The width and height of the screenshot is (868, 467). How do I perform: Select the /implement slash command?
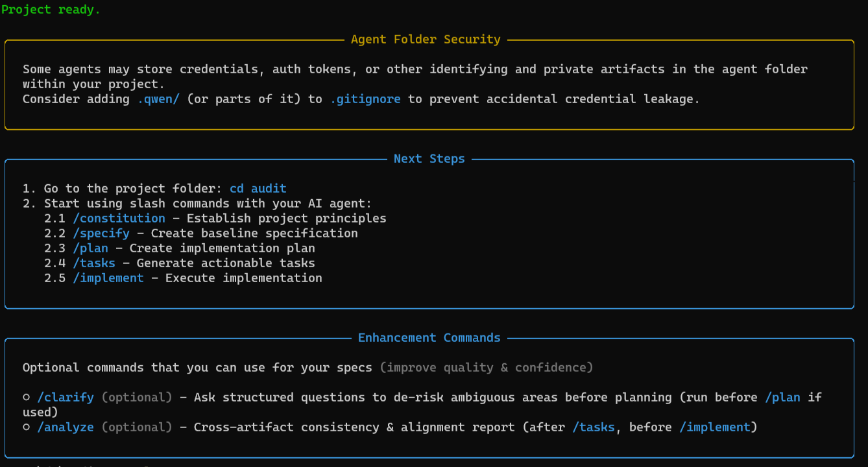[108, 278]
